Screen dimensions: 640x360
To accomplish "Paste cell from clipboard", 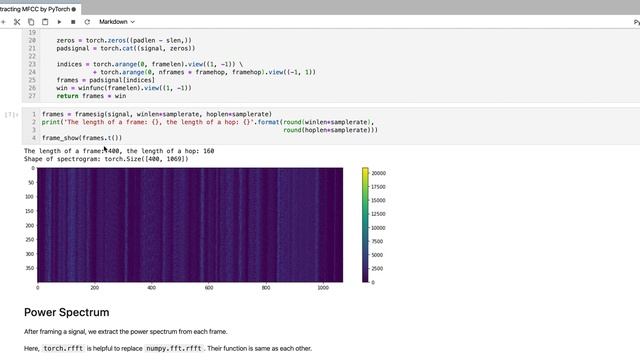I will [45, 22].
